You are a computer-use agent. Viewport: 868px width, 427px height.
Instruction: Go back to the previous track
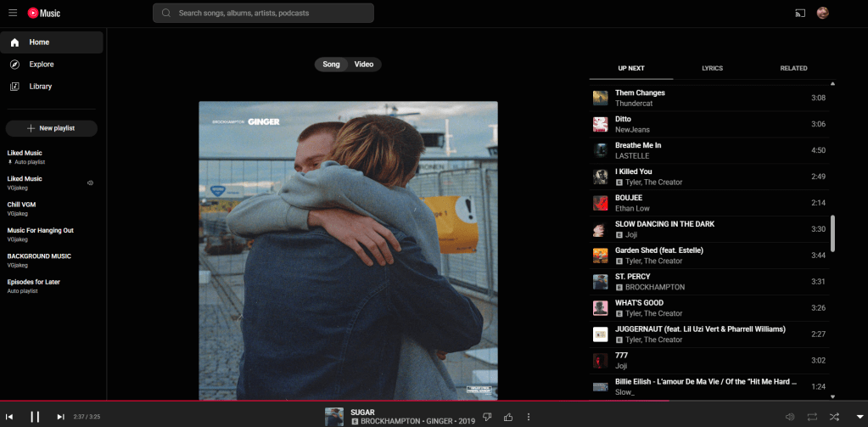(x=10, y=417)
